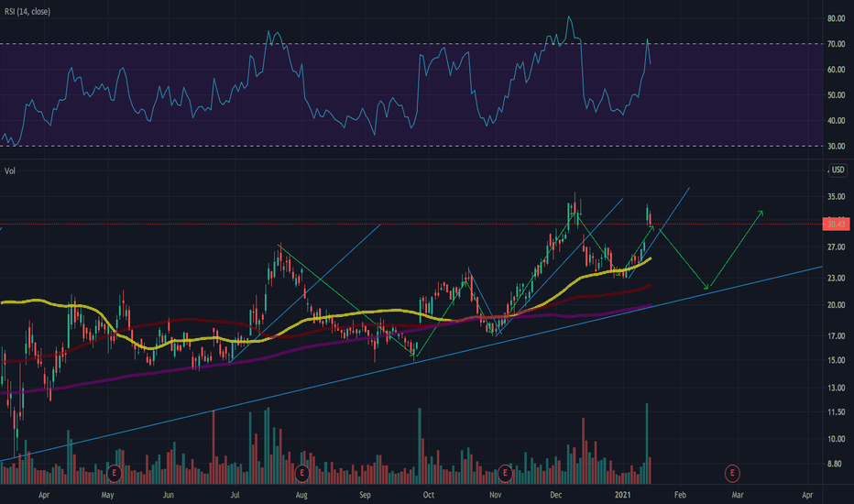Click the 35.00 level on the price axis
This screenshot has height=504, width=854.
coord(836,197)
